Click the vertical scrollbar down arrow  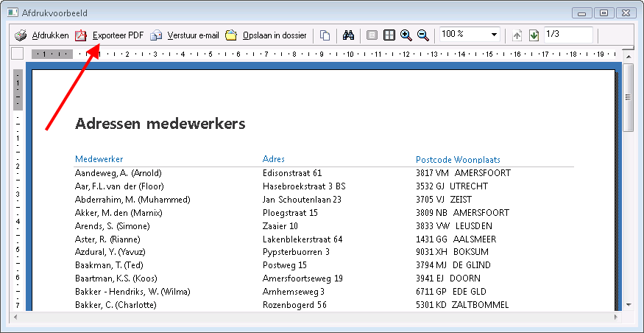(629, 304)
